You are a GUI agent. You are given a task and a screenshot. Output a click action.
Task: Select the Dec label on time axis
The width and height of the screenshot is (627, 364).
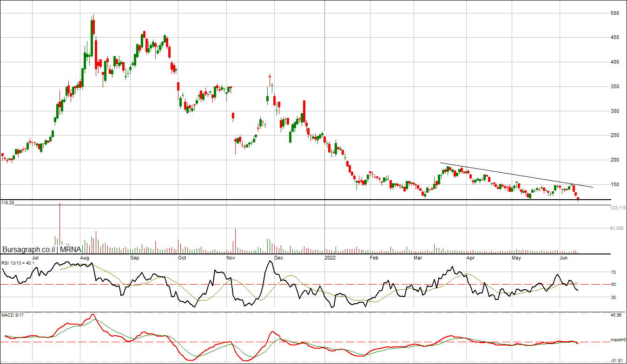(x=279, y=257)
